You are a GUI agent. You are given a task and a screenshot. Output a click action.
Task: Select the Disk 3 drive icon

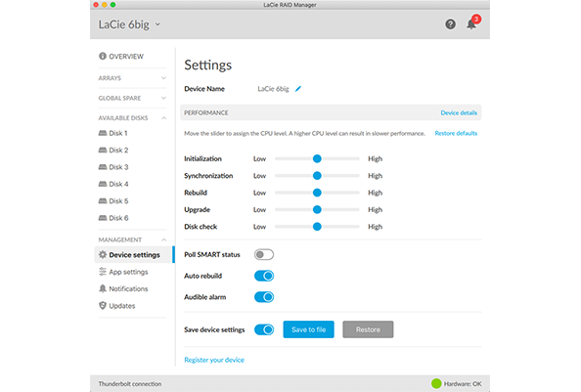click(103, 167)
